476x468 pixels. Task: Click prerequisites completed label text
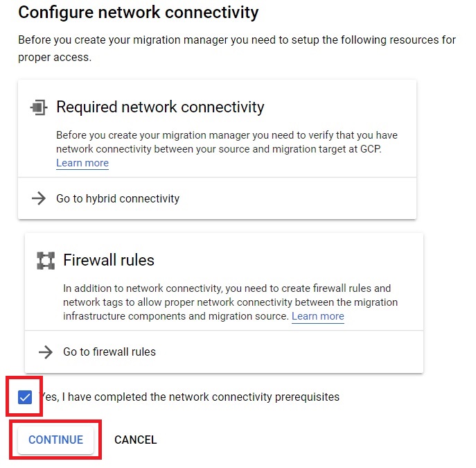[x=189, y=397]
